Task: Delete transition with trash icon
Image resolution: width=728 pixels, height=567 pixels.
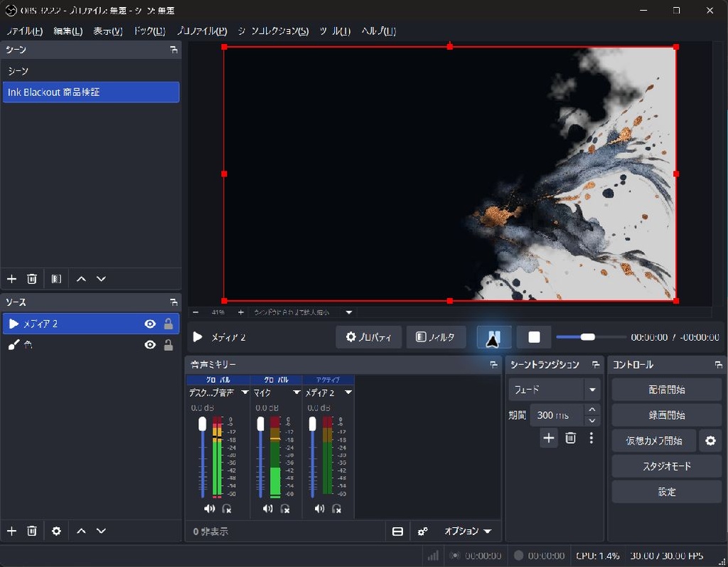Action: [x=571, y=438]
